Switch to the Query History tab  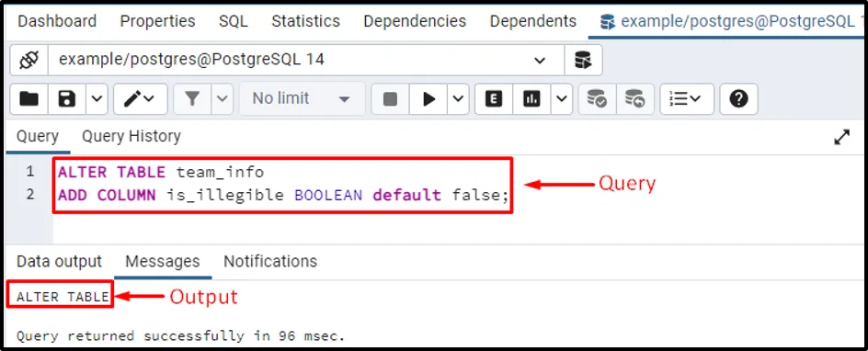pyautogui.click(x=131, y=136)
